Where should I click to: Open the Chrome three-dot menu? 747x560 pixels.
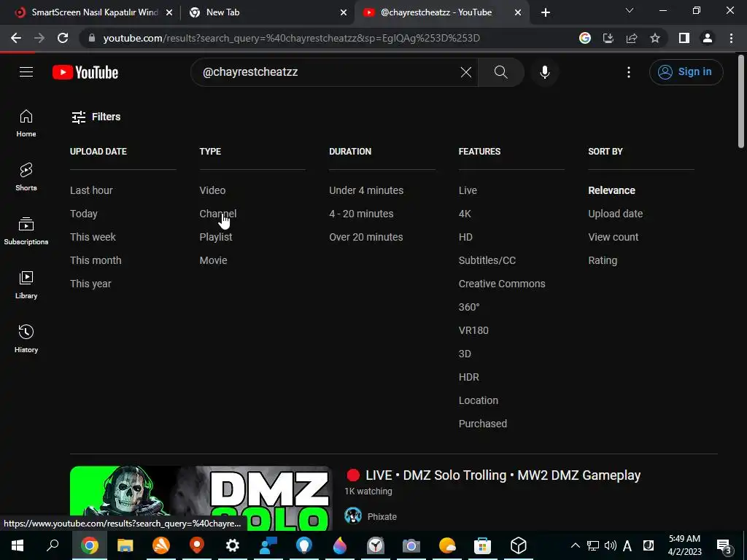(x=731, y=38)
